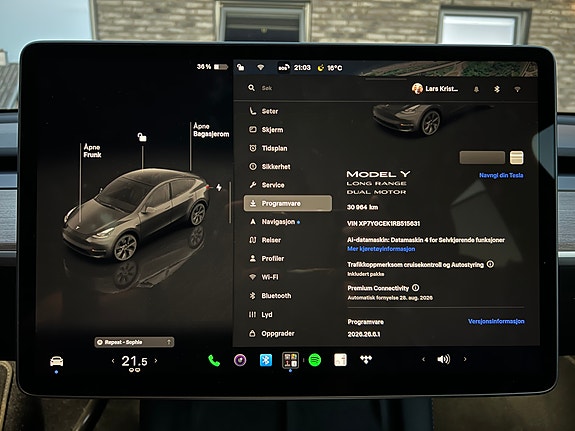Toggle the door lock icon above car

(x=142, y=137)
